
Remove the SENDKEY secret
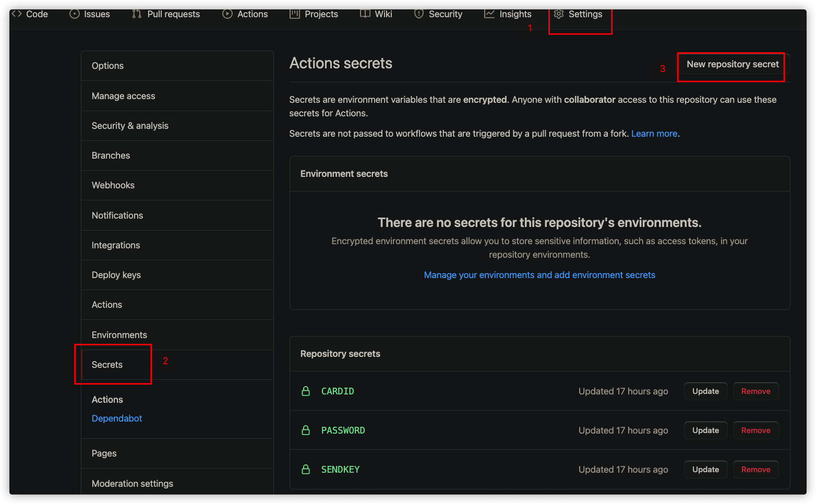pos(755,470)
